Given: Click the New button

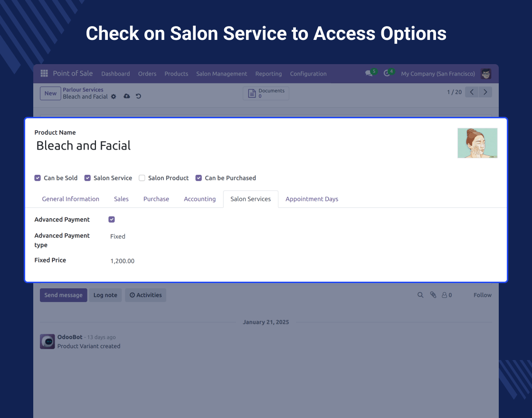Looking at the screenshot, I should [x=50, y=93].
